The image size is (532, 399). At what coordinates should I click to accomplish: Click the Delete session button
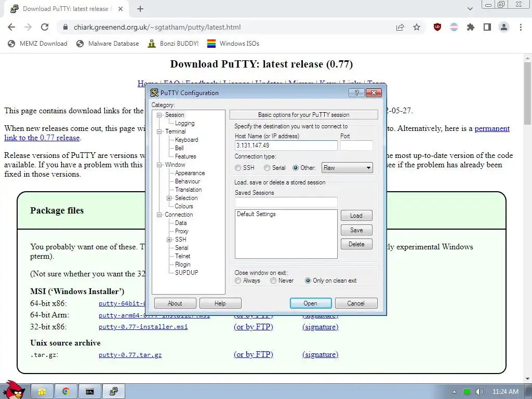click(x=356, y=244)
